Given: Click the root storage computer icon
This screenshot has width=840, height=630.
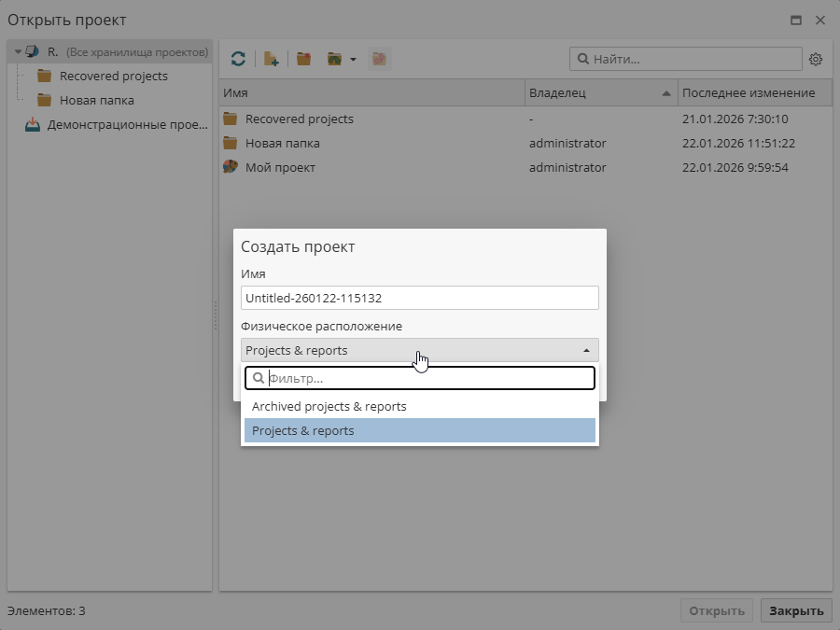Looking at the screenshot, I should tap(33, 52).
